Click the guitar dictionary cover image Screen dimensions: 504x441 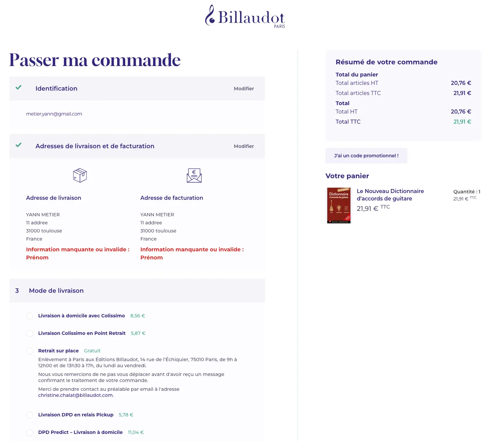[339, 205]
